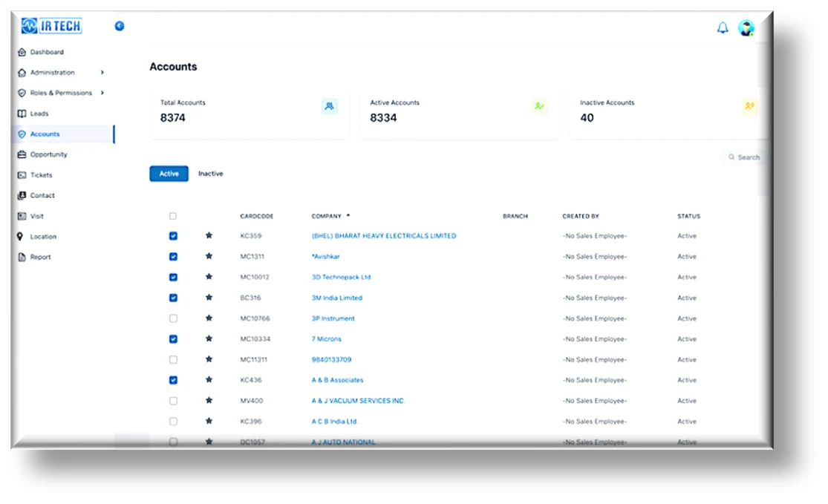Screen dimensions: 828x504
Task: Check the MC11311 row checkbox
Action: coord(173,359)
